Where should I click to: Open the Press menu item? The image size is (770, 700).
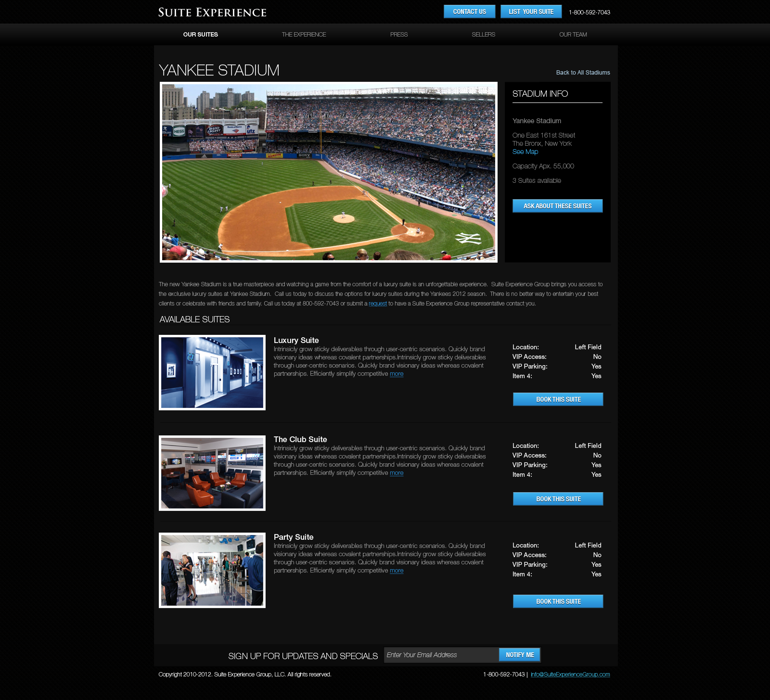coord(399,35)
